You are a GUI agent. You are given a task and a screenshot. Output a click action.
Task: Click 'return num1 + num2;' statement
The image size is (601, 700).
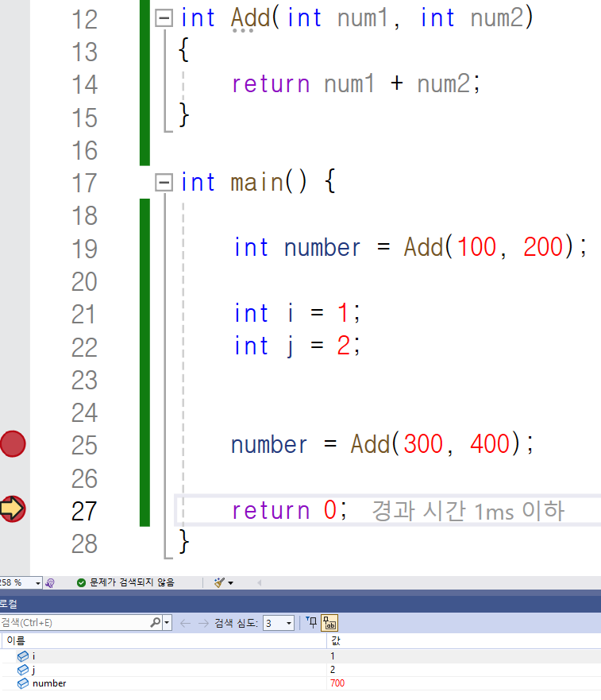tap(356, 84)
